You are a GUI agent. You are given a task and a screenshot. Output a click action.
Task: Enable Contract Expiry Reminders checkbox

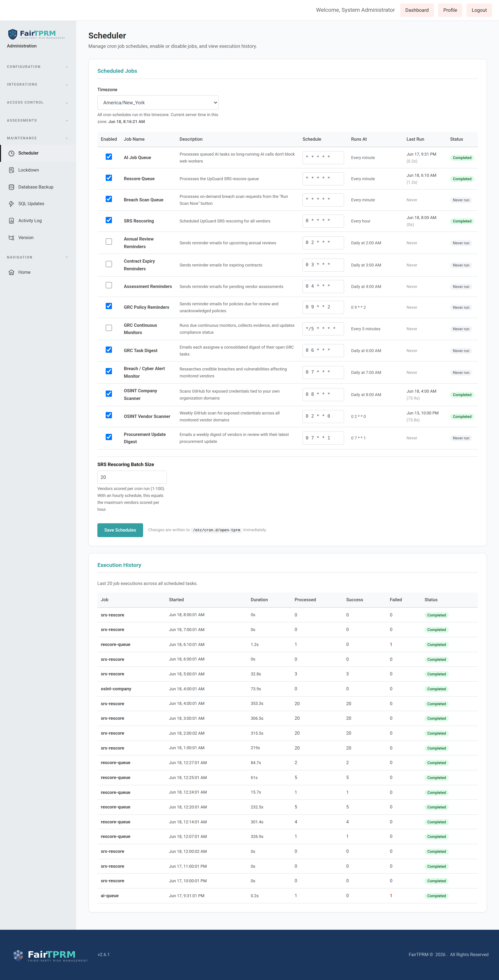pyautogui.click(x=109, y=264)
